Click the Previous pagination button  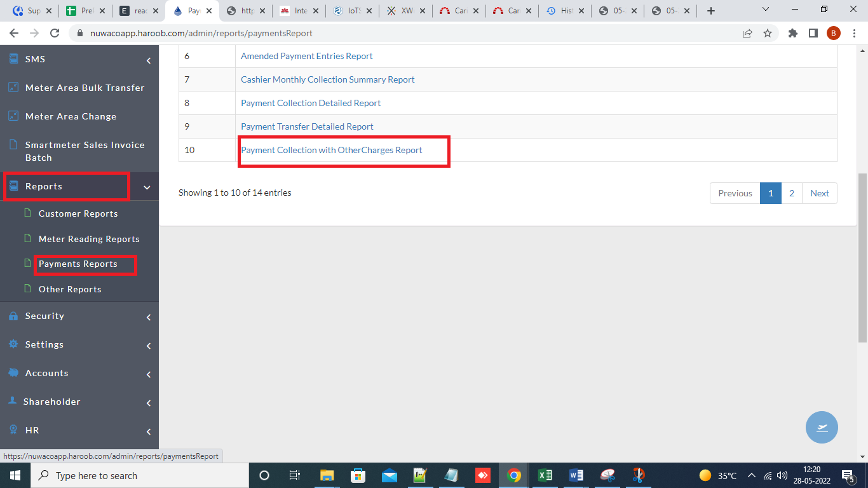pyautogui.click(x=735, y=193)
